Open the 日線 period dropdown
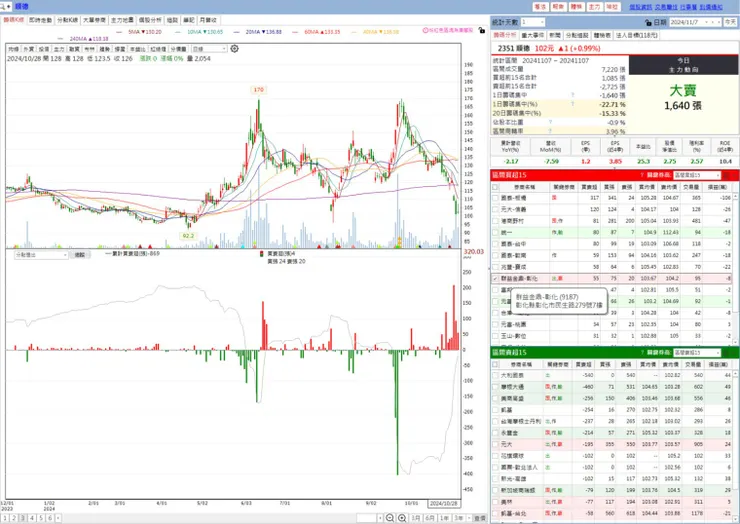The height and width of the screenshot is (524, 740). 209,49
